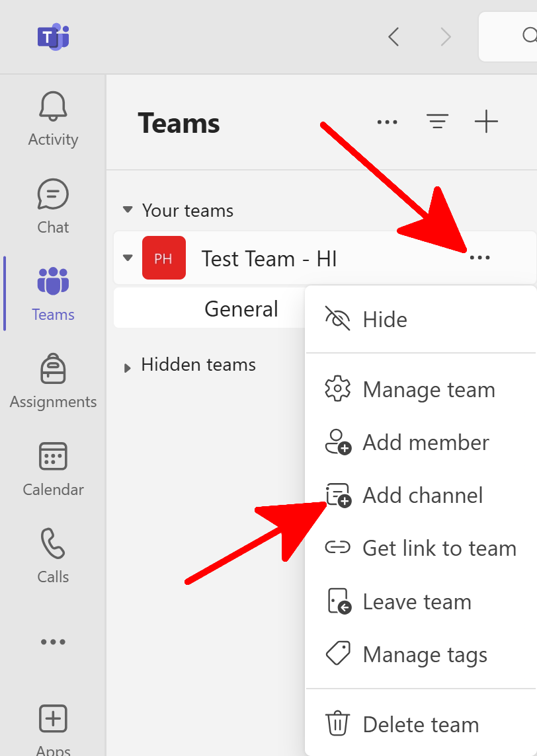The image size is (537, 756).
Task: Select Manage team in context menu
Action: 429,390
